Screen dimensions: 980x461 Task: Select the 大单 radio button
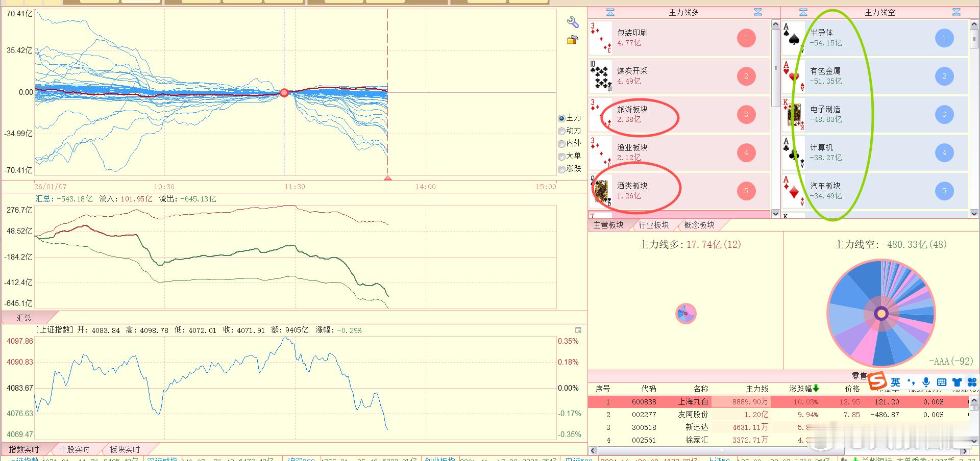[x=561, y=157]
